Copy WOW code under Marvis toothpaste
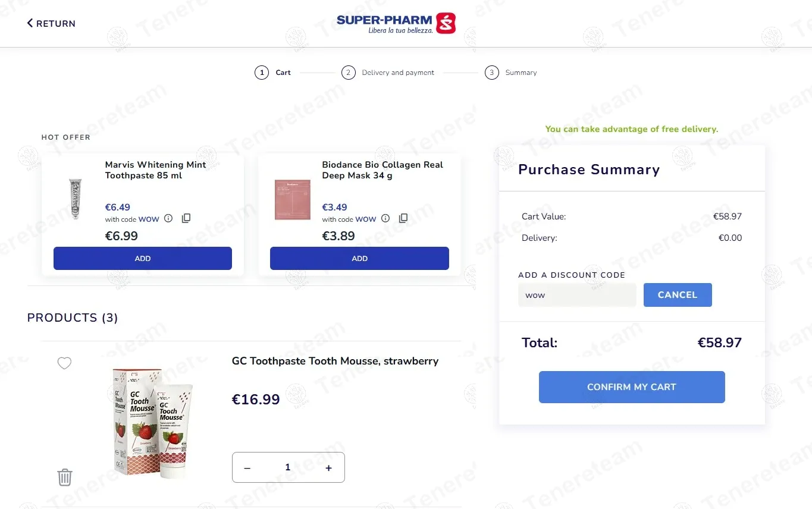This screenshot has height=509, width=812. coord(186,218)
